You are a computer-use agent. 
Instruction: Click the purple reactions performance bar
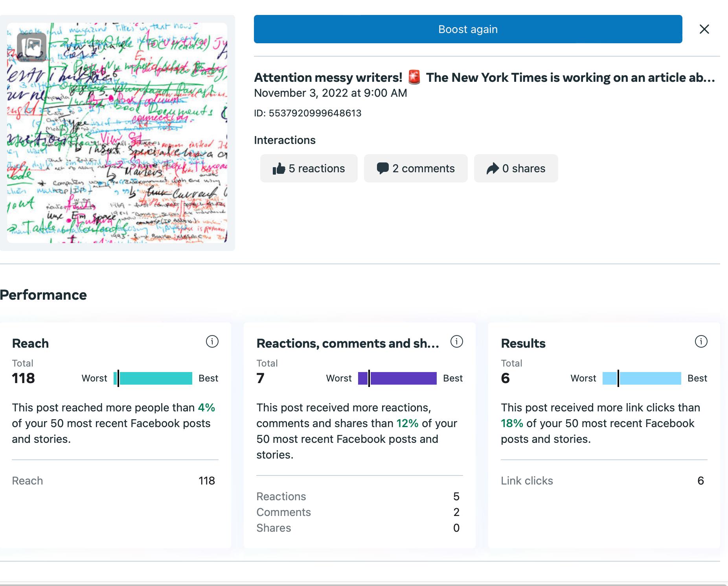[x=397, y=378]
